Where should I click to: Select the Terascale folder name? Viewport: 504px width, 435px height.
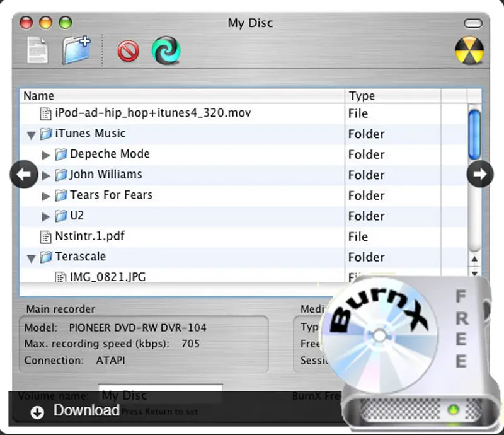[x=81, y=257]
